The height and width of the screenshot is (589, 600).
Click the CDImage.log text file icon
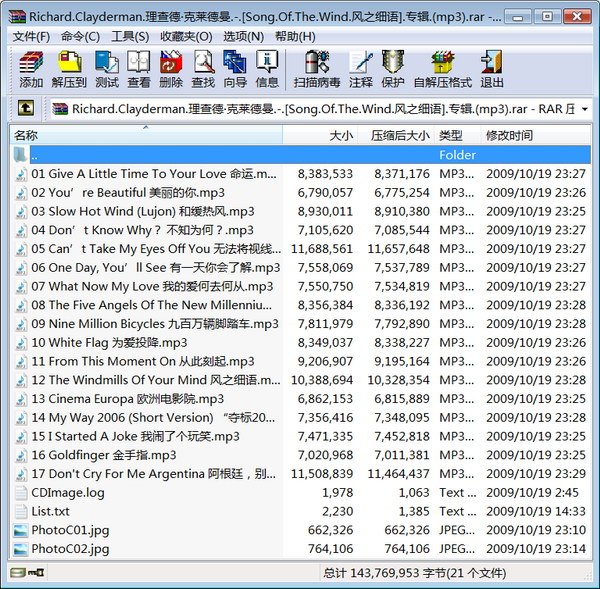[20, 493]
